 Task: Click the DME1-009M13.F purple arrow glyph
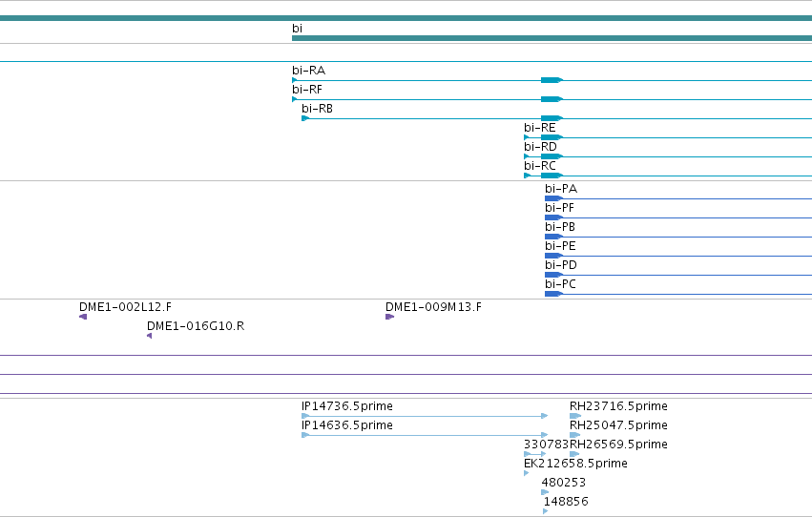pyautogui.click(x=390, y=317)
